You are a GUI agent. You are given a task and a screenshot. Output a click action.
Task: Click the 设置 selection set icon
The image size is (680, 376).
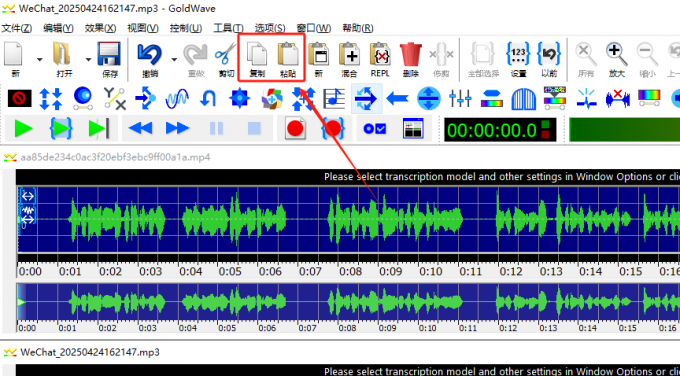[518, 54]
